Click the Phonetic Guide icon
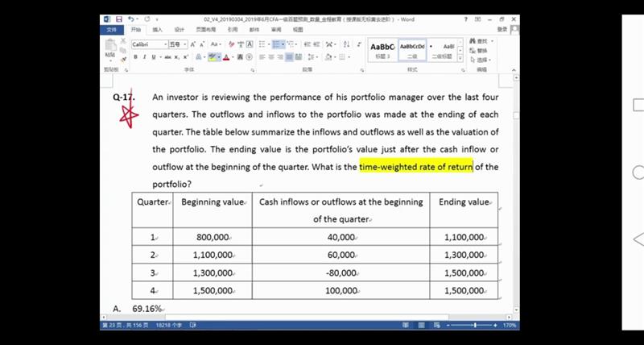 click(x=241, y=44)
